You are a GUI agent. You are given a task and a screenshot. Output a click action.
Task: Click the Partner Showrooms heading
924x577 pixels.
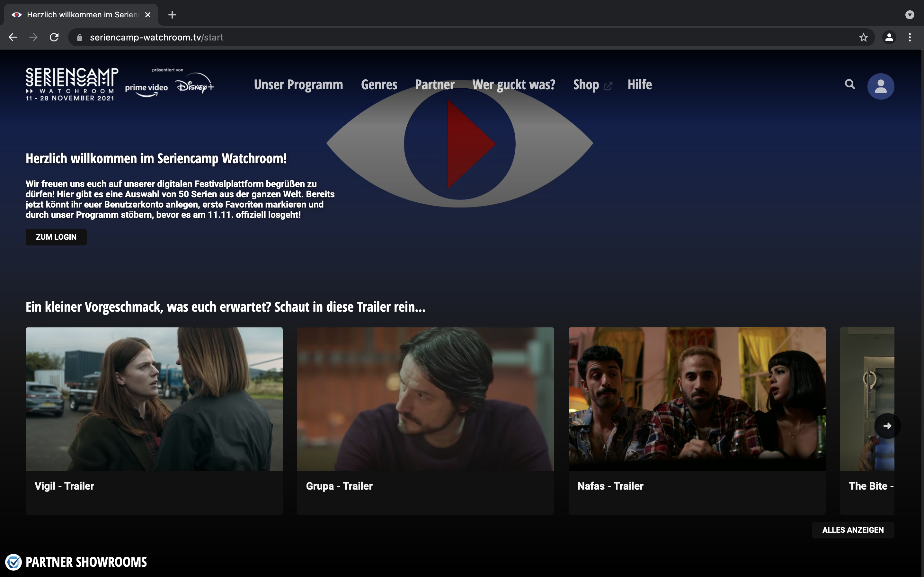(x=86, y=562)
